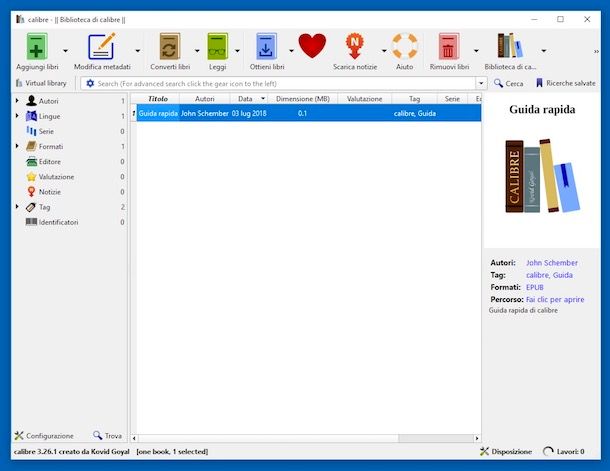
Task: Expand the Biblioteca di calibre dropdown arrow
Action: (x=544, y=51)
